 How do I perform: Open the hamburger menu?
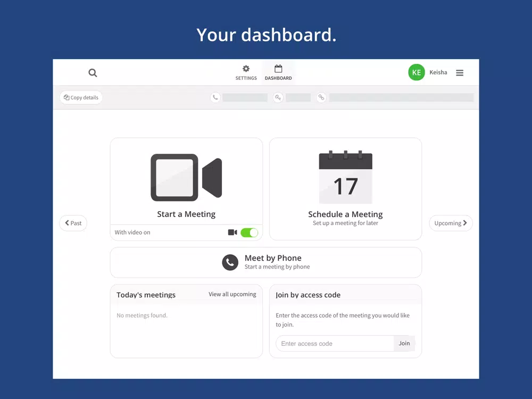coord(460,72)
